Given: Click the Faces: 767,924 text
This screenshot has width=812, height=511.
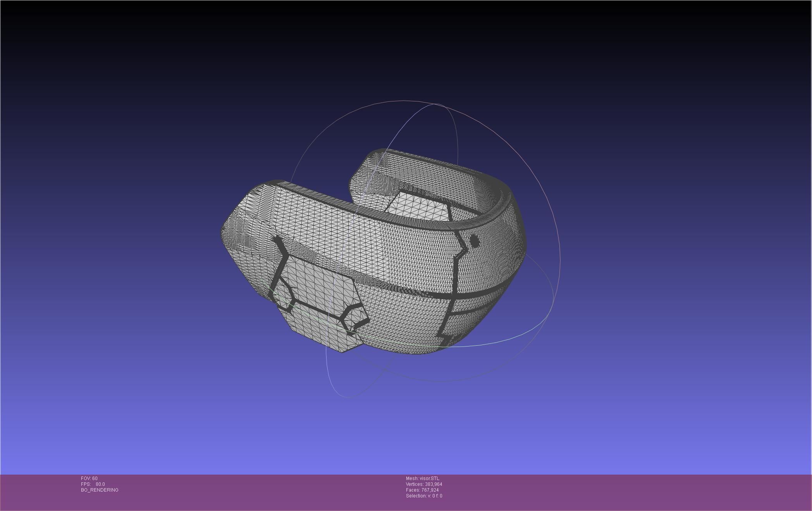Looking at the screenshot, I should [422, 490].
